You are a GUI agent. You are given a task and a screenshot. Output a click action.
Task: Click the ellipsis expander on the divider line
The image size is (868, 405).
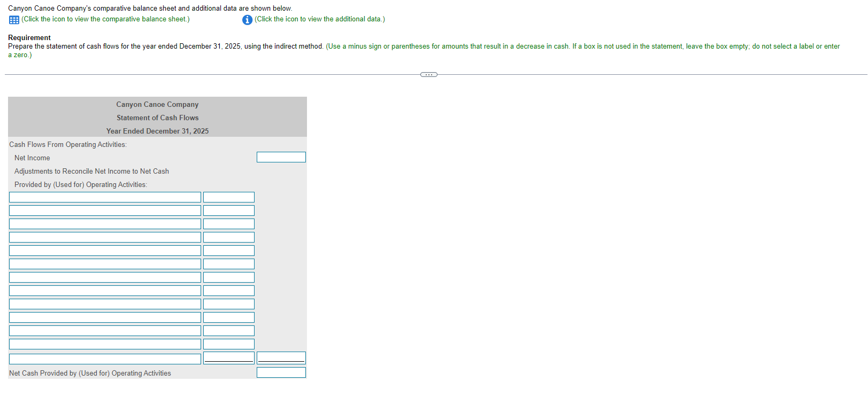click(429, 74)
